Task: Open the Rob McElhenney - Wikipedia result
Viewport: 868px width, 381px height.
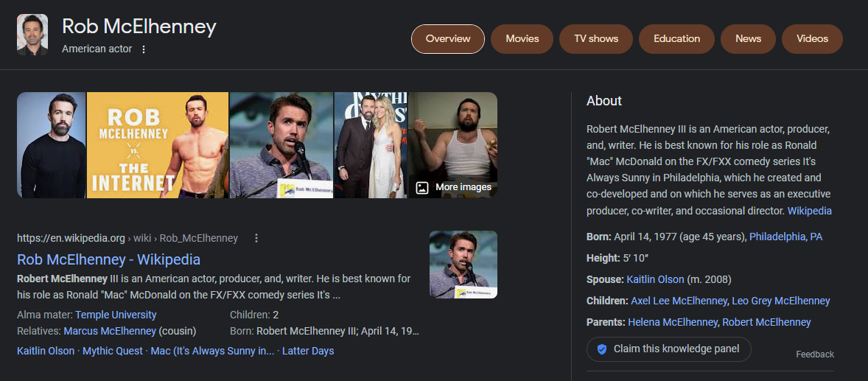Action: pyautogui.click(x=108, y=259)
